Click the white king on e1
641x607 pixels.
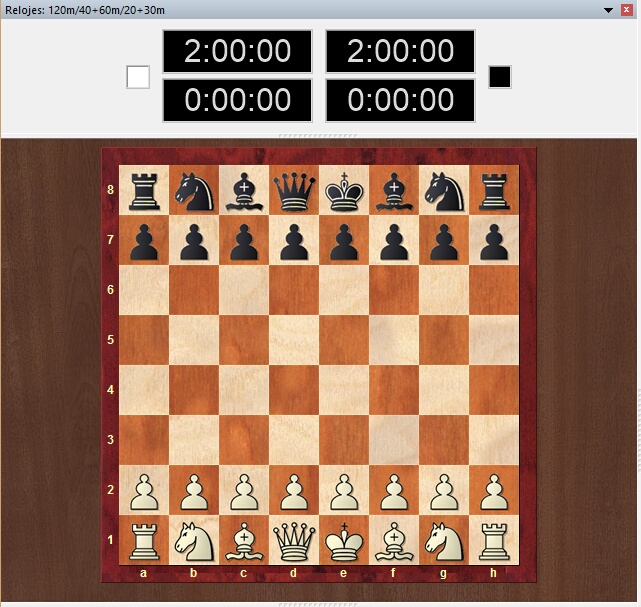(344, 540)
